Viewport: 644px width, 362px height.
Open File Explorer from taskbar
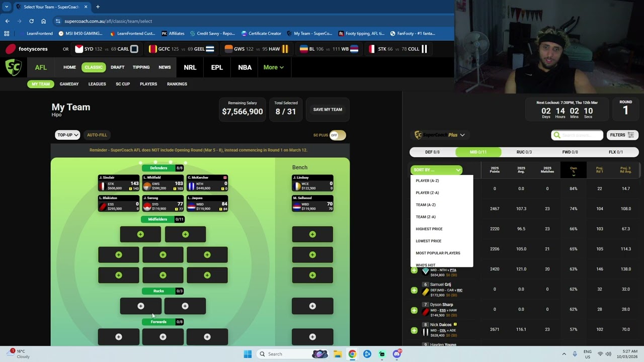click(338, 354)
